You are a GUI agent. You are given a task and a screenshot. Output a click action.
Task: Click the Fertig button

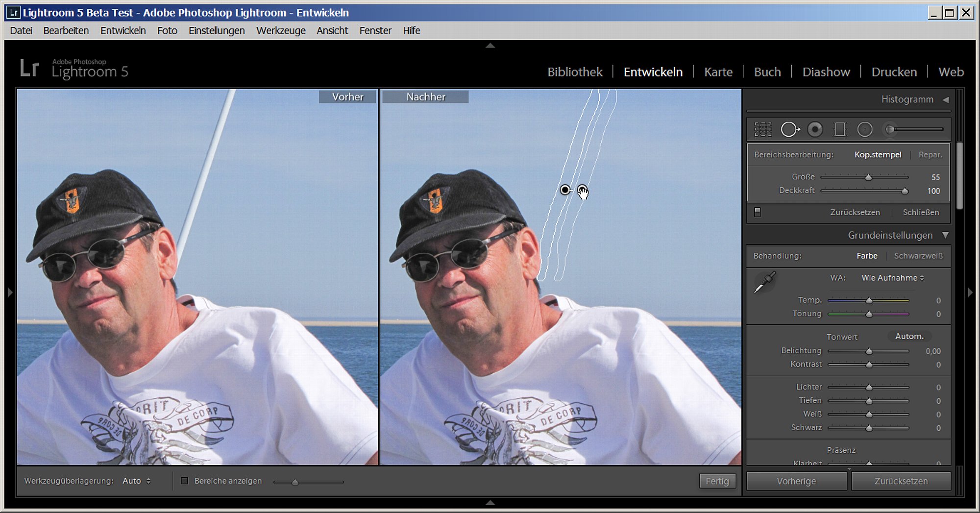[717, 481]
